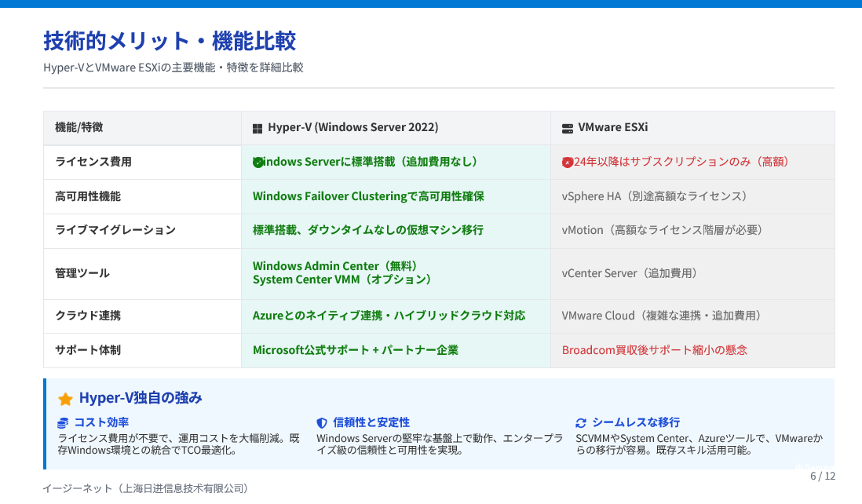
Task: Select the 管理ツール row label
Action: [82, 273]
